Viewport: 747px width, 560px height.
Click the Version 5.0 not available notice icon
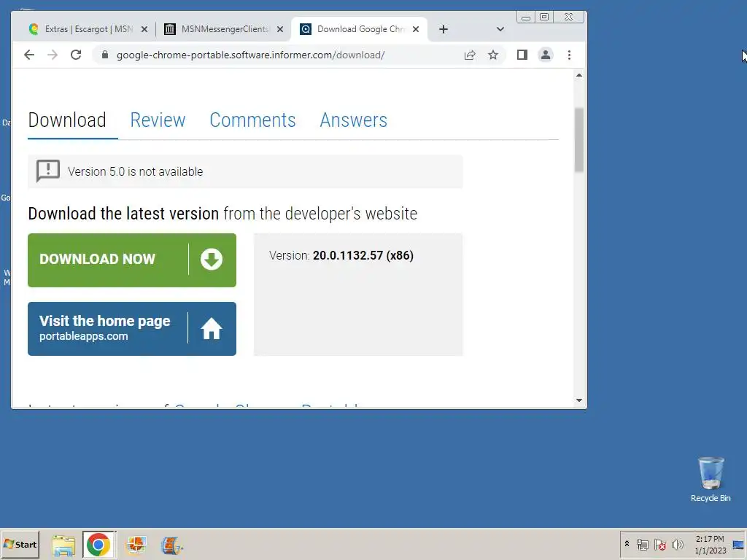pyautogui.click(x=48, y=171)
